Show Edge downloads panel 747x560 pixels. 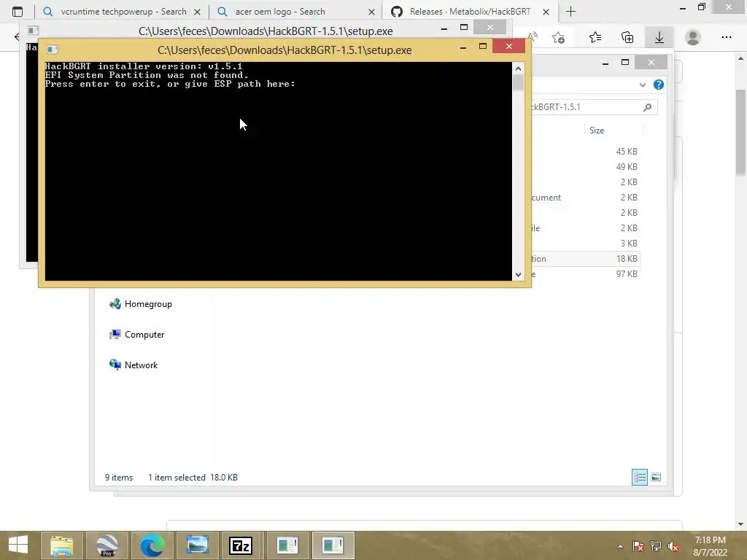pos(659,37)
